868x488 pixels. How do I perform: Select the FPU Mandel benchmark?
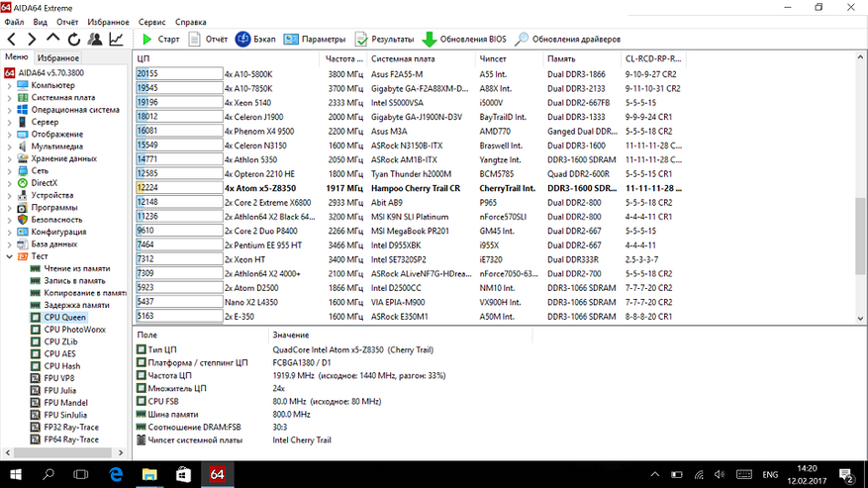click(x=58, y=403)
